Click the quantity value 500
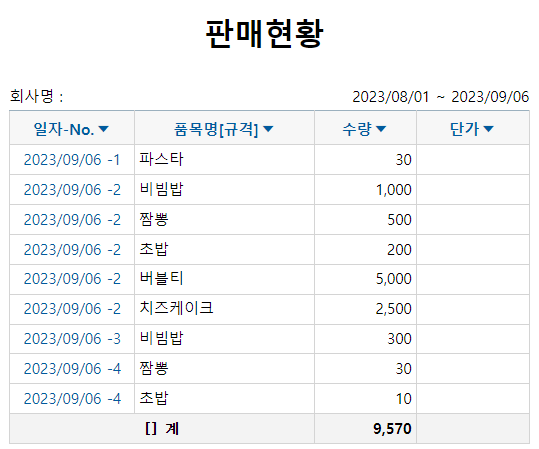The image size is (539, 449). [x=399, y=220]
